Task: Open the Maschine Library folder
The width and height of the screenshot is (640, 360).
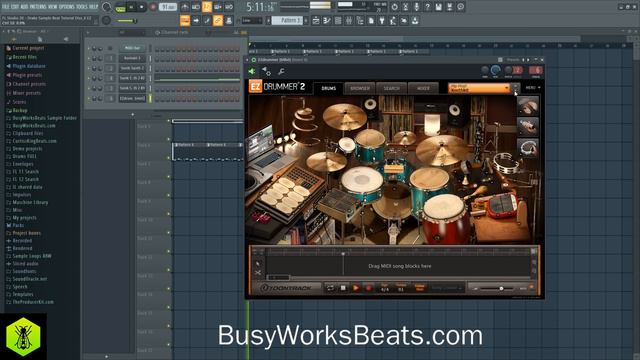Action: click(30, 202)
